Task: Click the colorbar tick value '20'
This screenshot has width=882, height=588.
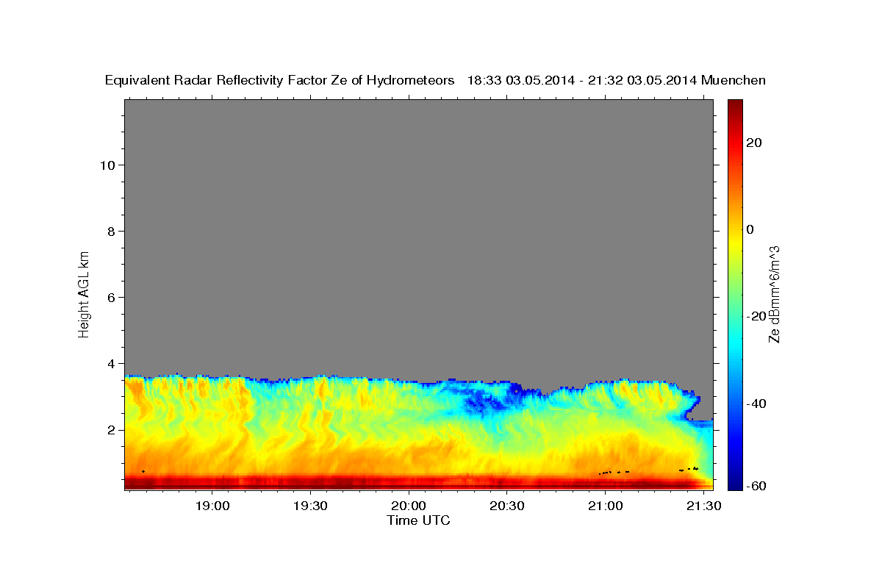Action: point(753,143)
